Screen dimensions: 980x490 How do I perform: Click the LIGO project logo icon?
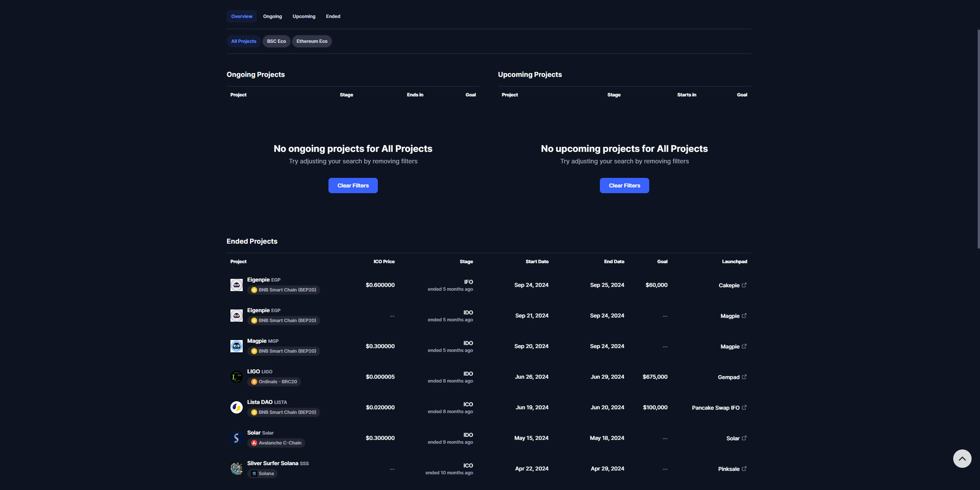coord(236,376)
